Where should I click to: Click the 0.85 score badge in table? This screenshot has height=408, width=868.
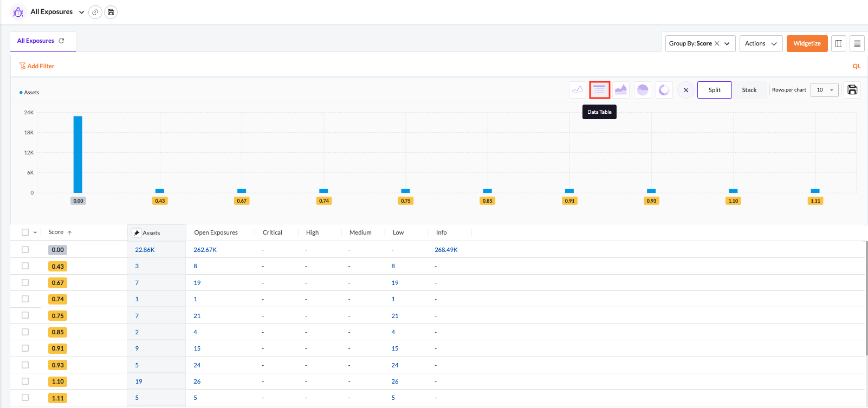coord(58,332)
